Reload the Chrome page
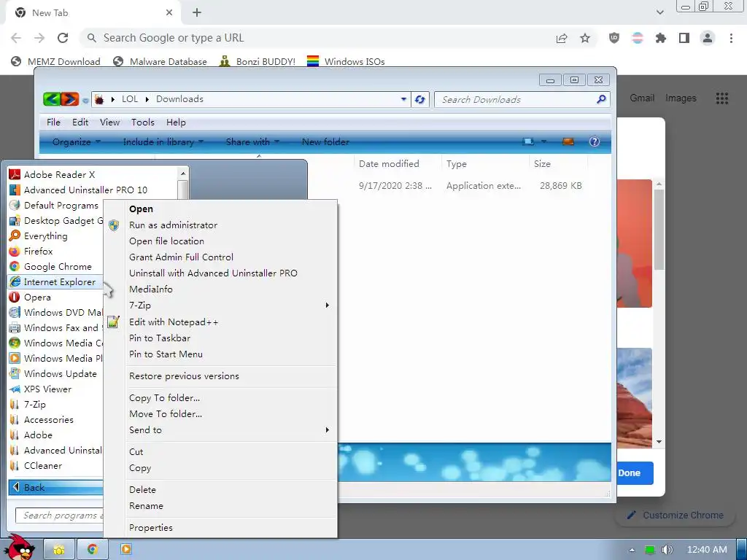747x560 pixels. [63, 38]
